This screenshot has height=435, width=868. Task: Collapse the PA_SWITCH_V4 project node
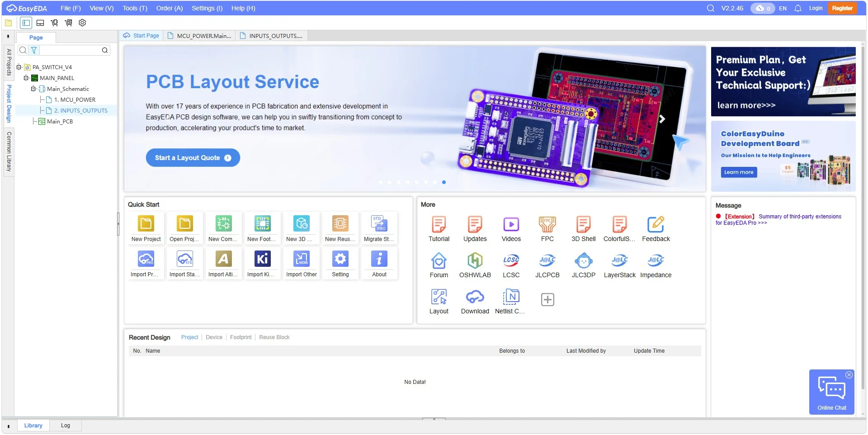18,67
